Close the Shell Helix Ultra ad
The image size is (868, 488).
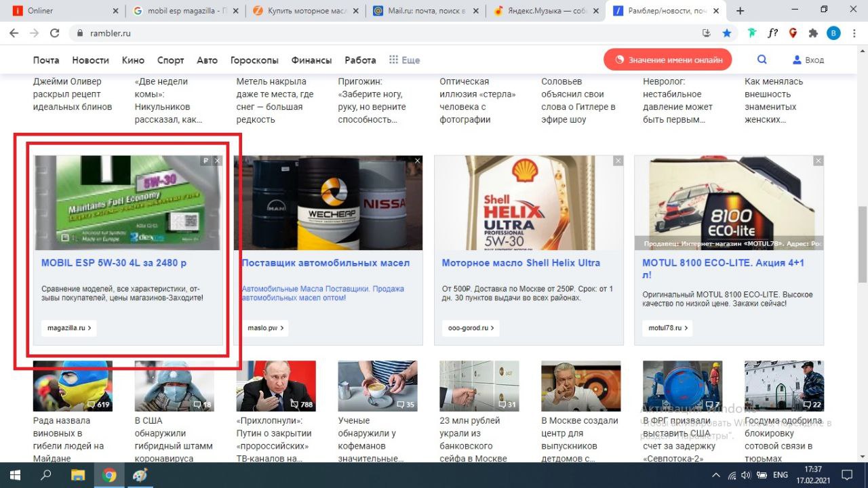(x=618, y=161)
